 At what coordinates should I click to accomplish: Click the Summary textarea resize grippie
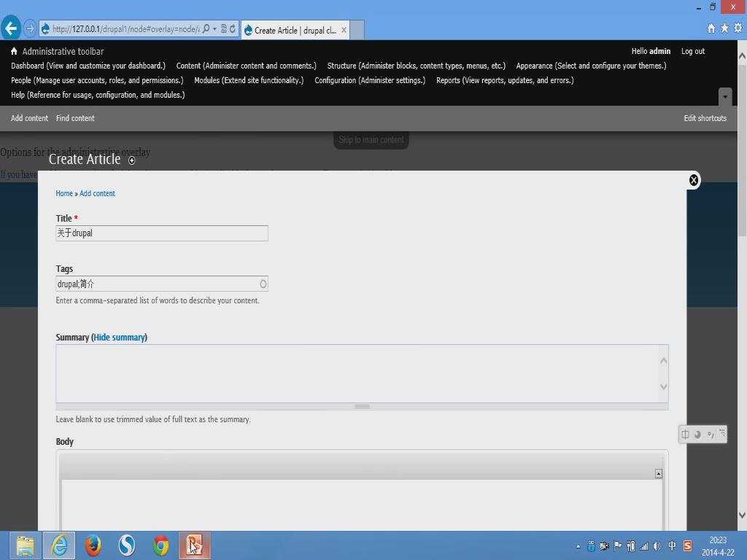(362, 406)
